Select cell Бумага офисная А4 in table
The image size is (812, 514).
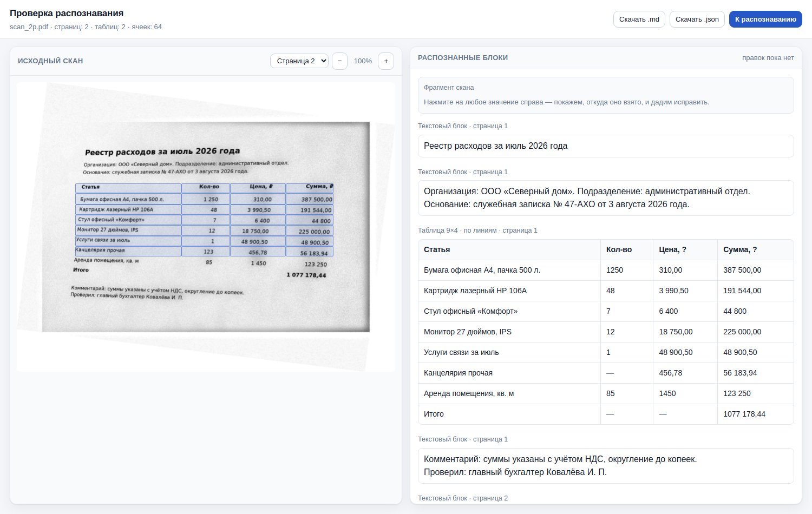click(x=509, y=270)
